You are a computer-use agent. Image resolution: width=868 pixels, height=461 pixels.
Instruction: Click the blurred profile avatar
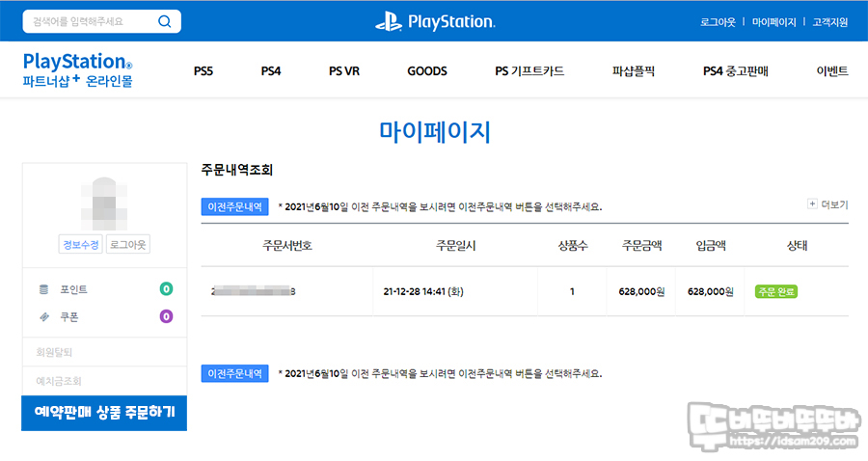(104, 203)
